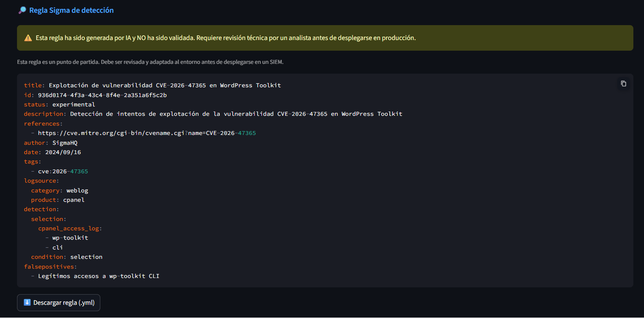Click the description line of the rule
Image resolution: width=644 pixels, height=318 pixels.
[x=213, y=114]
